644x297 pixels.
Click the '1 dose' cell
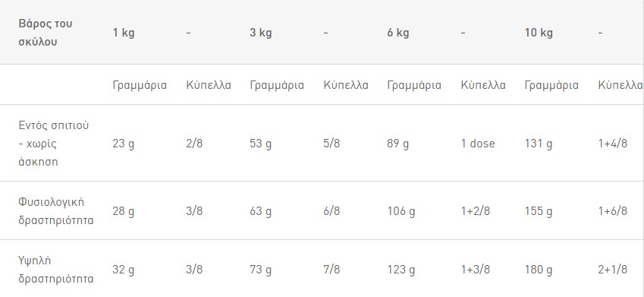tap(478, 144)
